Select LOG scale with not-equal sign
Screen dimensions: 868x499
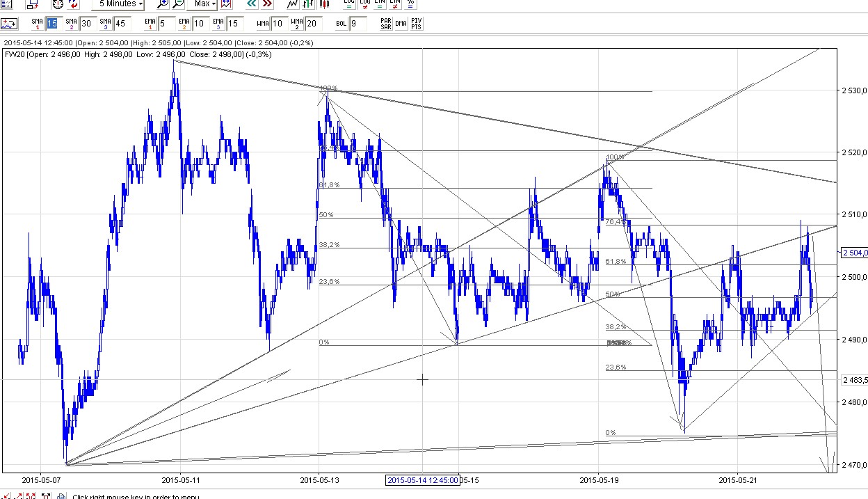[364, 3]
